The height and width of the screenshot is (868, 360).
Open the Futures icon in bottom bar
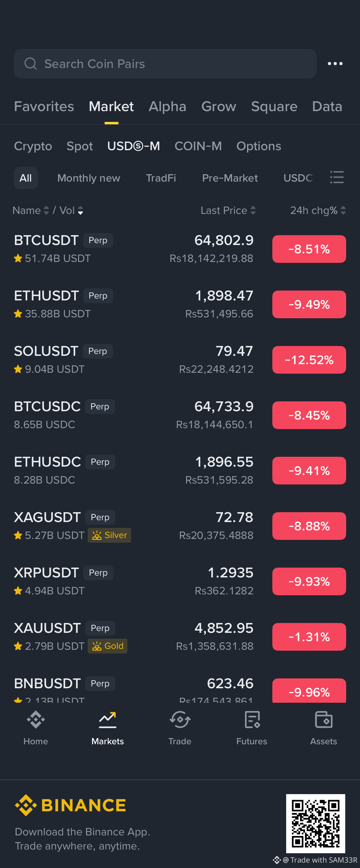[252, 719]
